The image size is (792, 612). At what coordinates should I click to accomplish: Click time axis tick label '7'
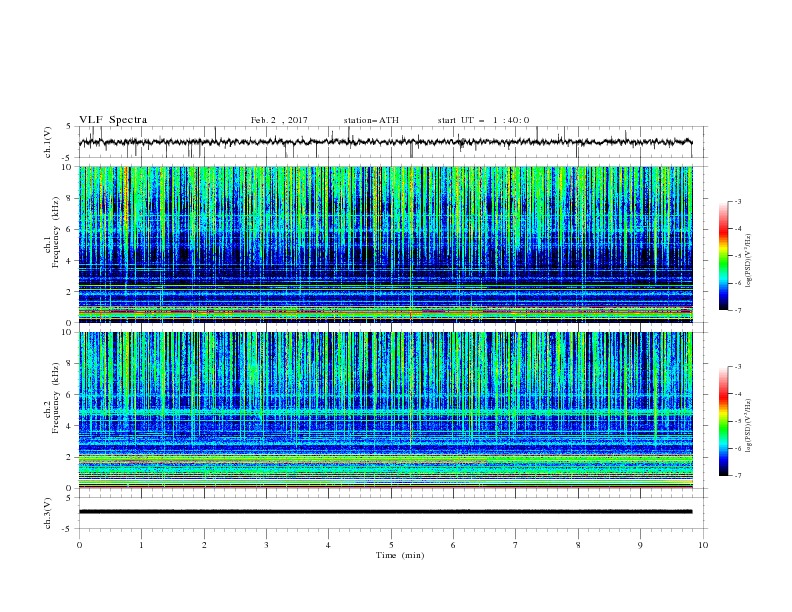coord(516,545)
